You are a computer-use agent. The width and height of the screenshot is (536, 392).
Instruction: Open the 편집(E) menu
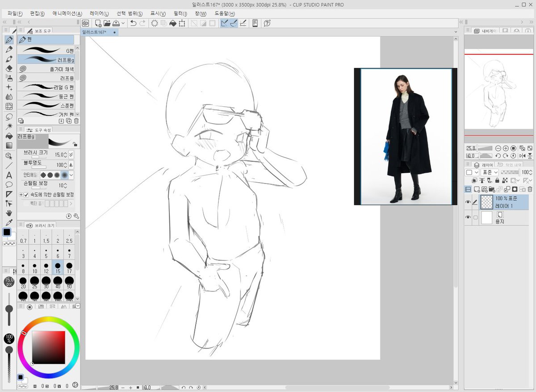click(x=37, y=13)
